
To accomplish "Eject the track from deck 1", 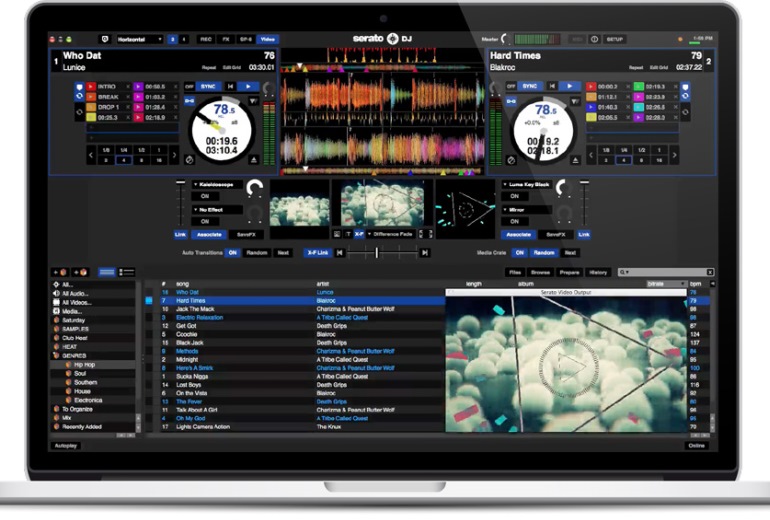I will [x=254, y=160].
